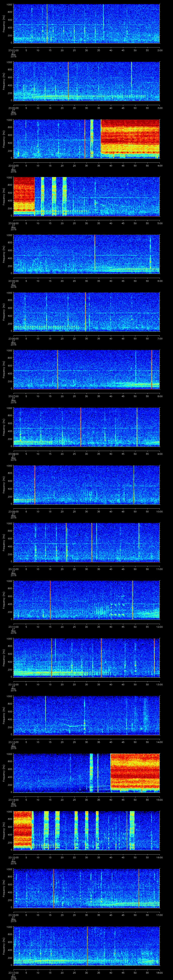The image size is (173, 980).
Task: Click the 10:00 end time label
Action: pyautogui.click(x=159, y=511)
